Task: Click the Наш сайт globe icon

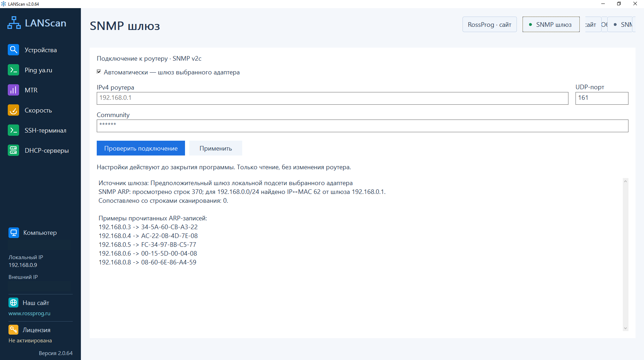Action: tap(13, 303)
